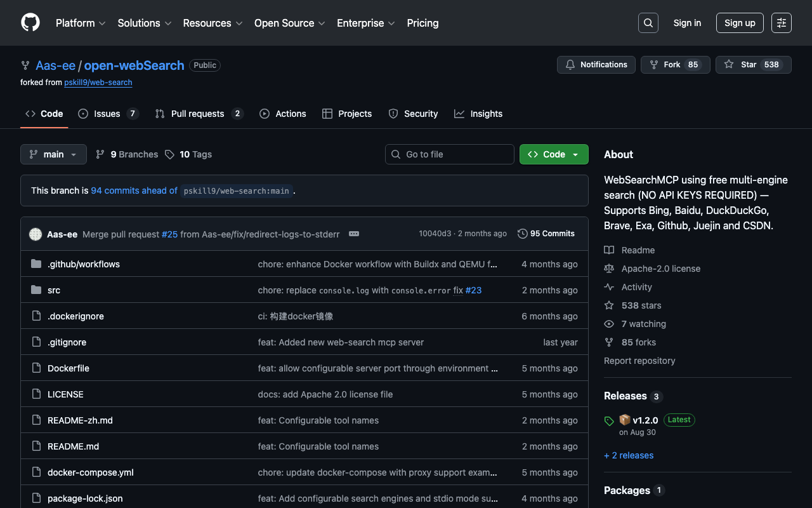Viewport: 812px width, 508px height.
Task: Click the GitHub logo icon
Action: tap(30, 23)
